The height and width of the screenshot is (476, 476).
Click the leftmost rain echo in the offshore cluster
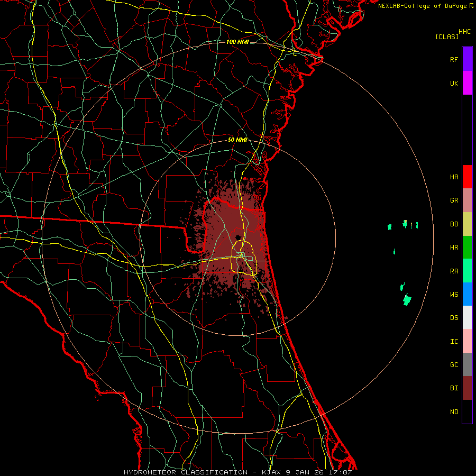click(x=390, y=226)
